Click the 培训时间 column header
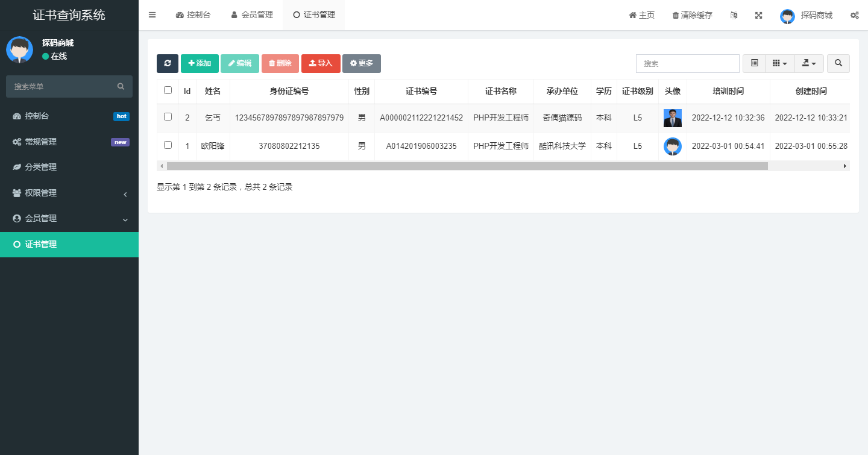 (x=728, y=91)
